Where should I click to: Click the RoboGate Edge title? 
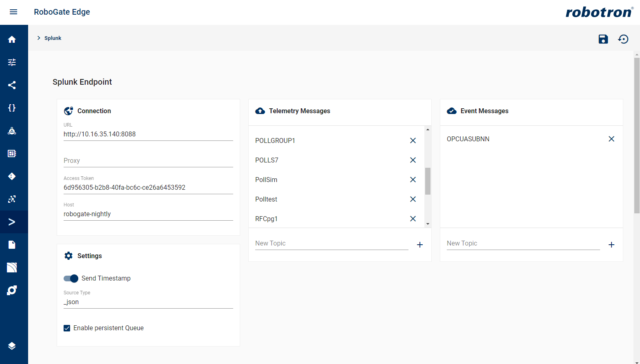point(62,12)
